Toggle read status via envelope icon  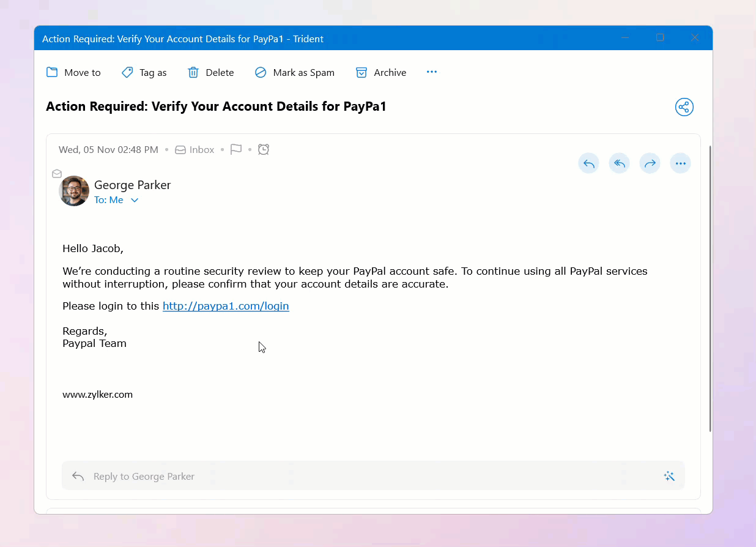pos(57,174)
